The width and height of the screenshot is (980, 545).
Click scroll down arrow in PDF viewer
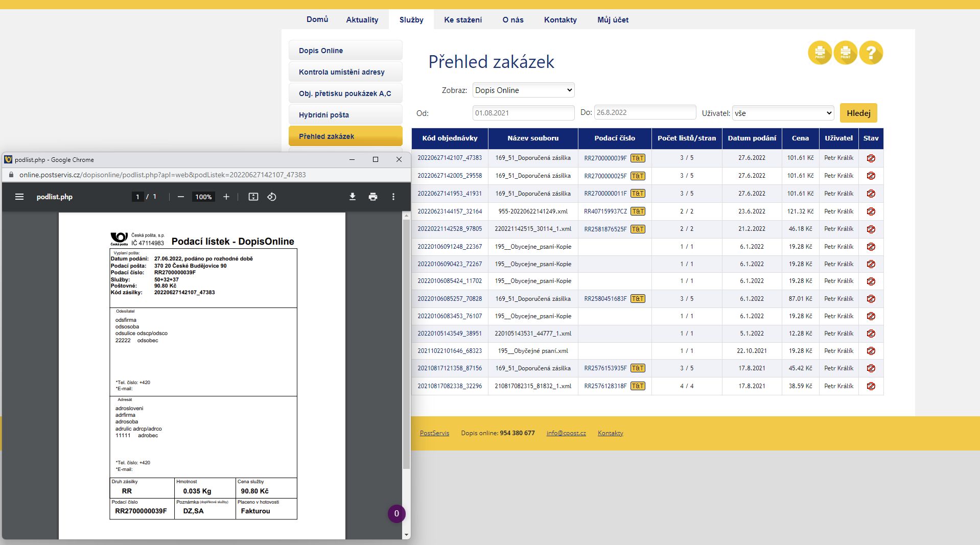tap(406, 535)
